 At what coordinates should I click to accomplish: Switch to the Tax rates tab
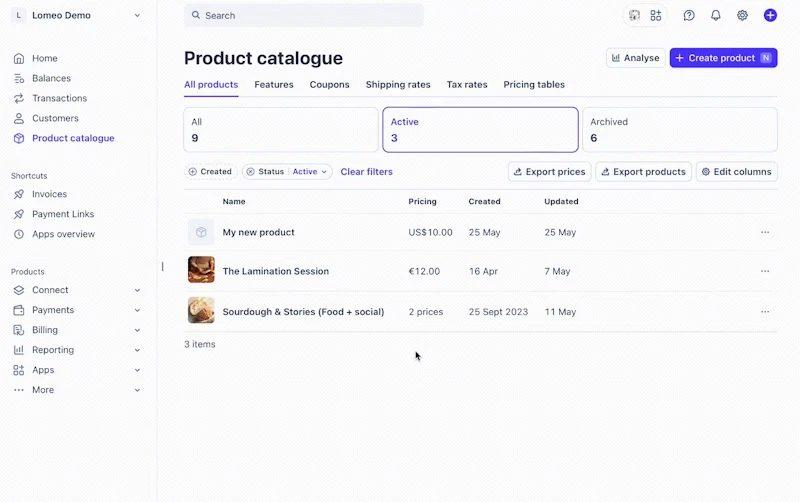click(467, 85)
